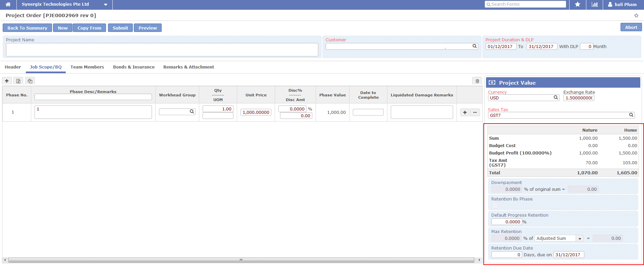644x267 pixels.
Task: Click the Project Name input field
Action: click(x=162, y=50)
